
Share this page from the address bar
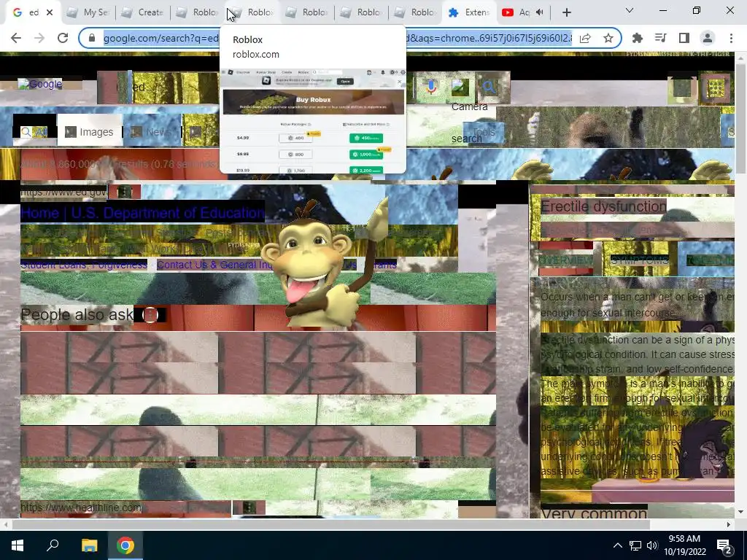(585, 38)
